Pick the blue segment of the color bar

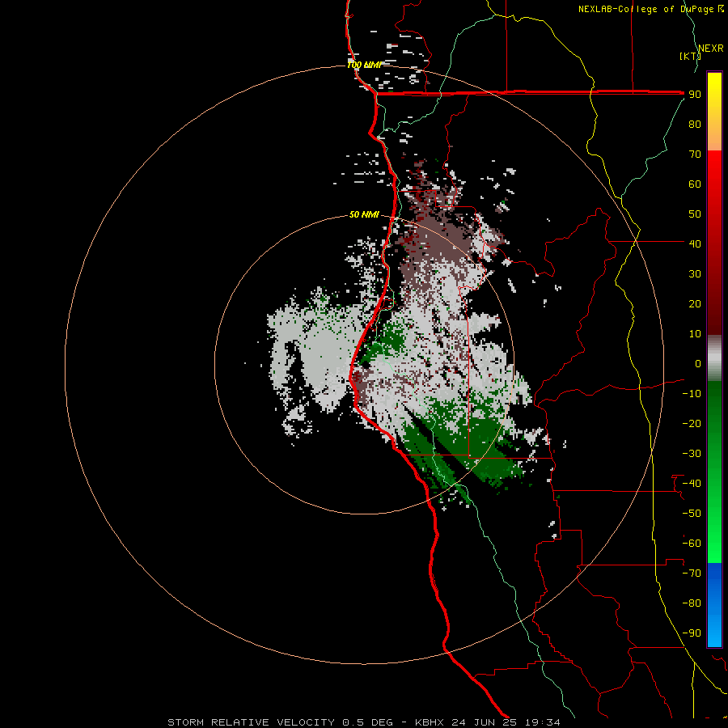[714, 605]
